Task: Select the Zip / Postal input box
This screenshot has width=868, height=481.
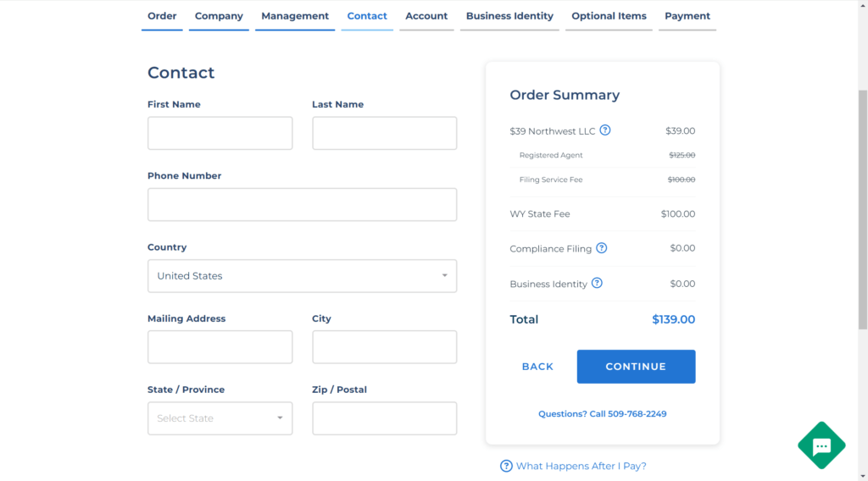Action: point(384,418)
